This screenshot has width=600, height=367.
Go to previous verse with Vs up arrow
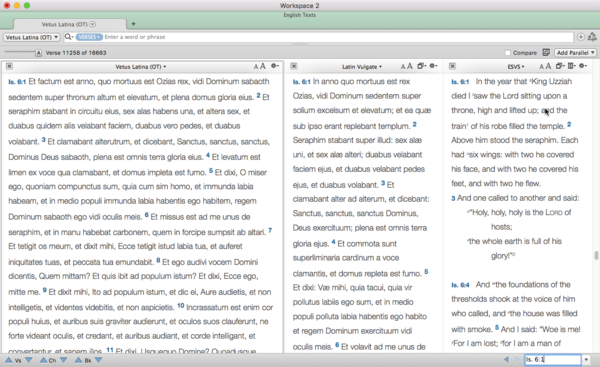click(8, 360)
